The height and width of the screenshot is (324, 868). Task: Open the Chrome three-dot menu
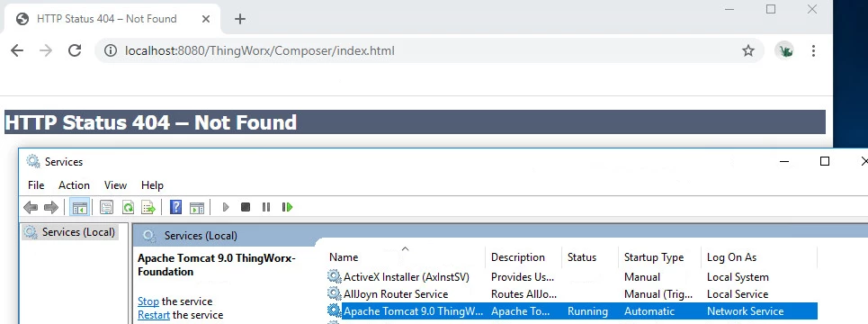813,51
